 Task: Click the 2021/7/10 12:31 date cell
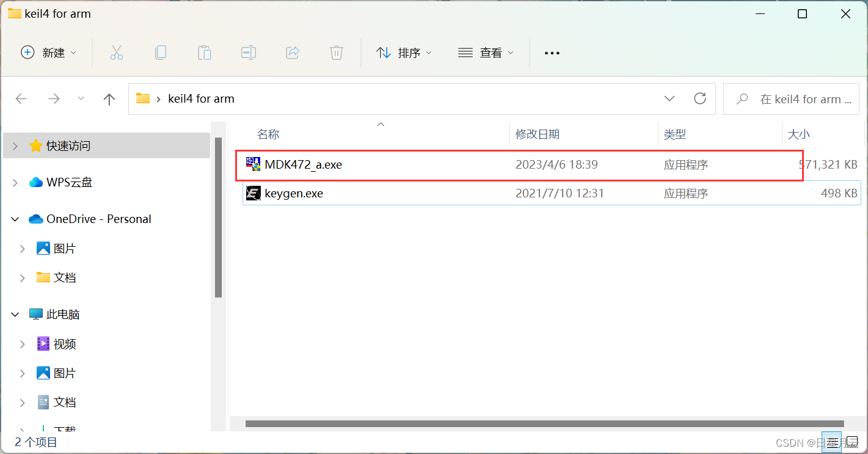(x=560, y=194)
